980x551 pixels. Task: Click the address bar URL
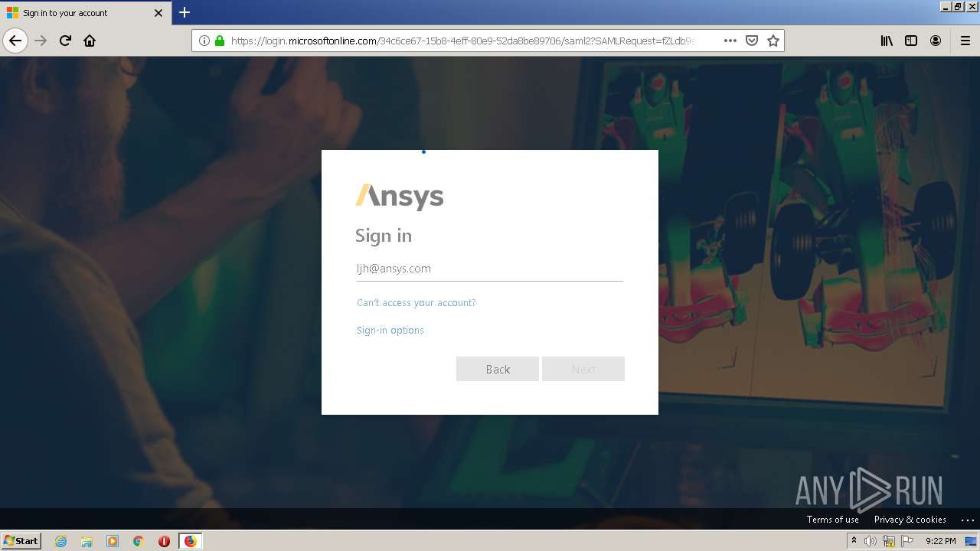coord(463,41)
